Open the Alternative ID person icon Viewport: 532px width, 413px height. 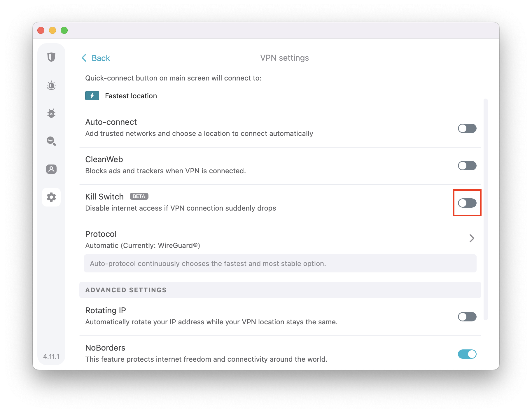(x=51, y=169)
